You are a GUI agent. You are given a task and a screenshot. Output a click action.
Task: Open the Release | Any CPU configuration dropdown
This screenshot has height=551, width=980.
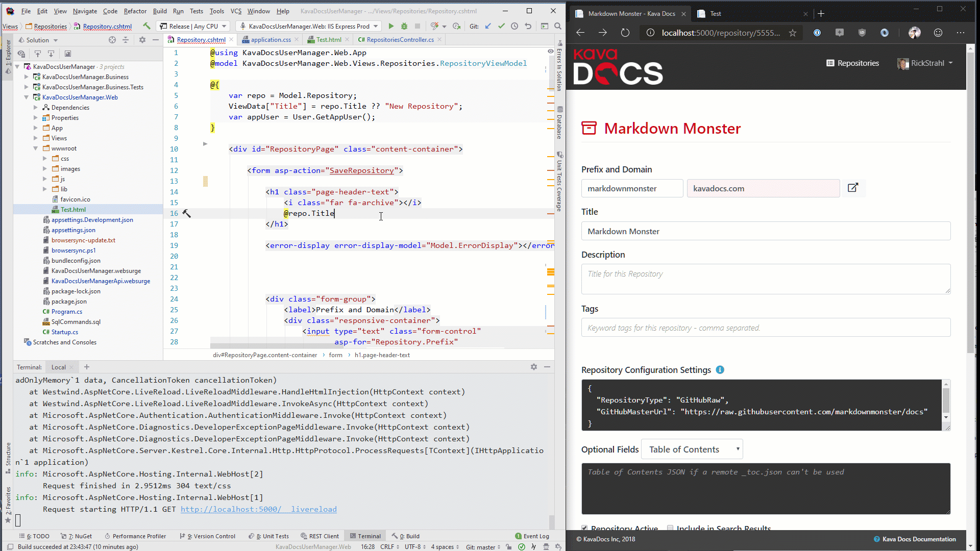coord(193,26)
